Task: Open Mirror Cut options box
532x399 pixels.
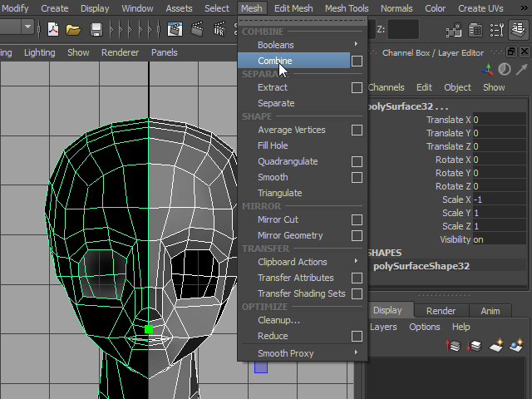Action: click(357, 219)
